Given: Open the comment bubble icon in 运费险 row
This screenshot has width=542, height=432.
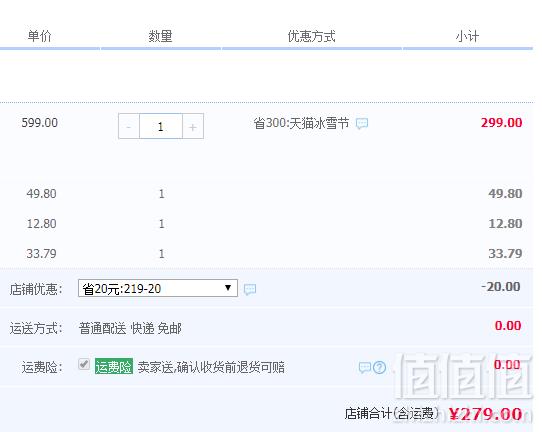Looking at the screenshot, I should click(x=364, y=367).
